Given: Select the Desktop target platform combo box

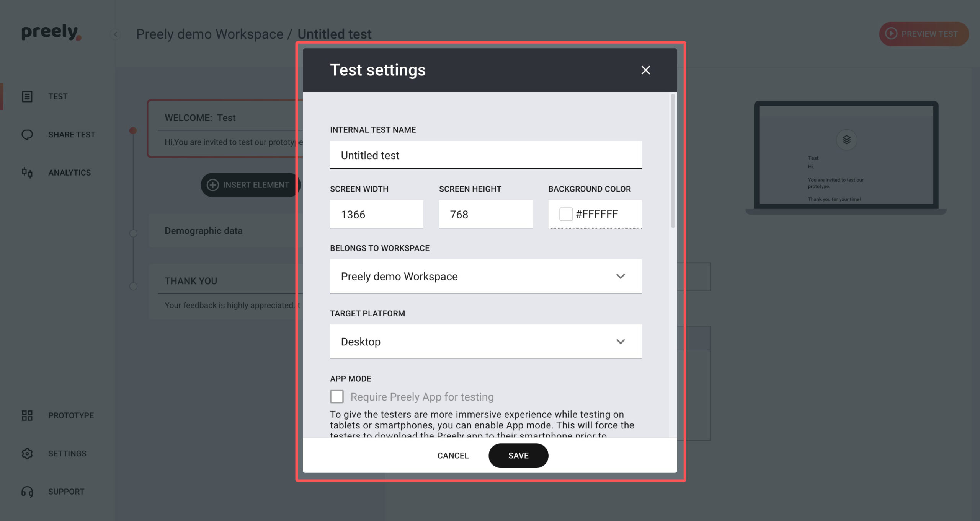Looking at the screenshot, I should 486,342.
